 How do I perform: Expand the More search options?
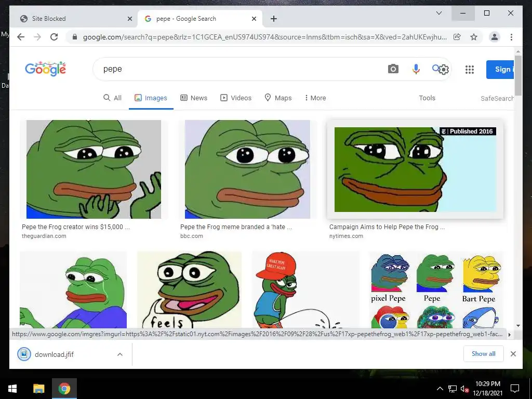tap(315, 98)
